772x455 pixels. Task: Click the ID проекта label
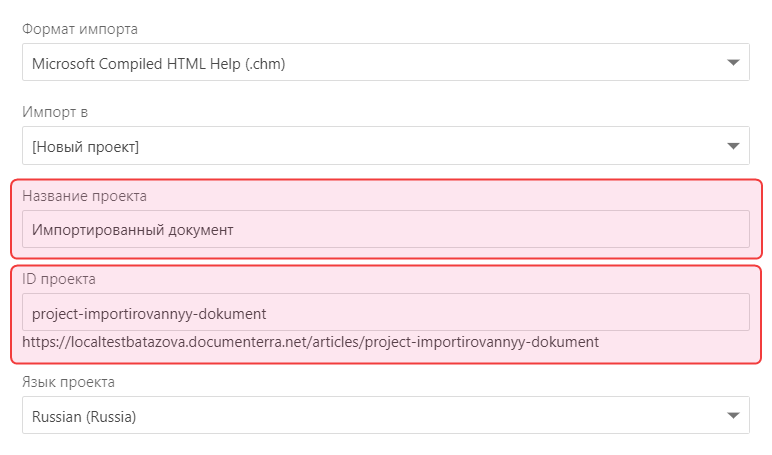(59, 278)
